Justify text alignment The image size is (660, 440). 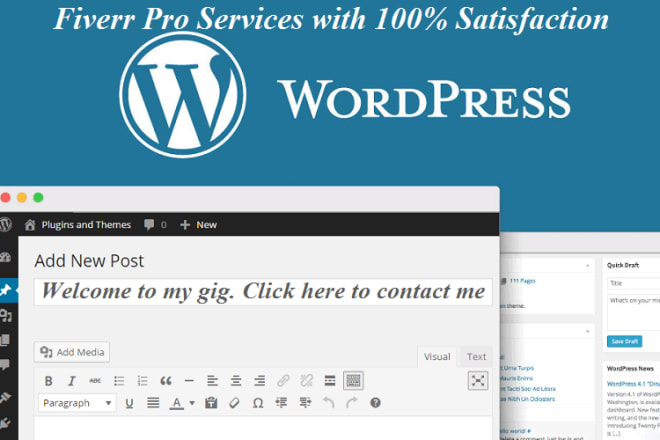coord(153,403)
